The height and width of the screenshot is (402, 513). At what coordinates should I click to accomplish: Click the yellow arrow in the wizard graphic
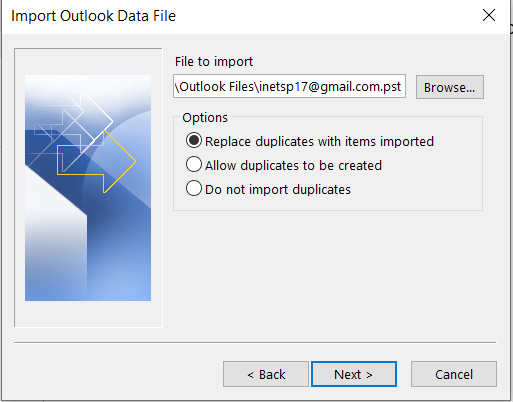pos(97,162)
